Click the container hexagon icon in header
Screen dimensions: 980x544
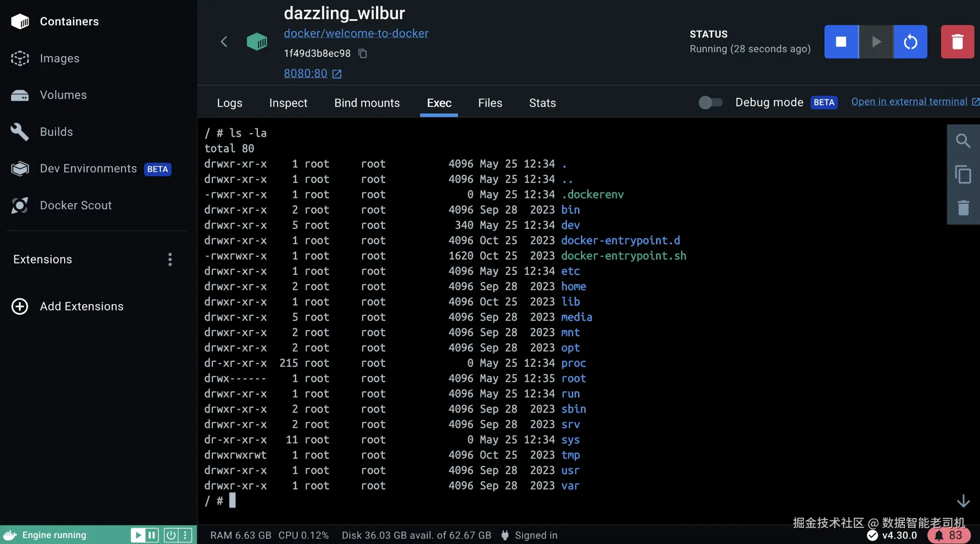point(257,42)
